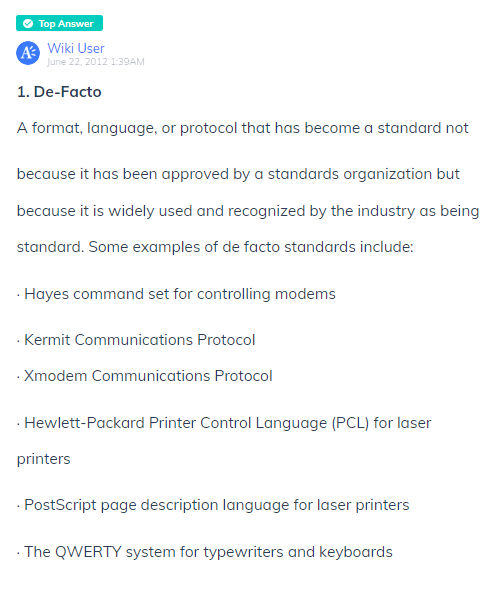Click the Top Answer badge

click(59, 23)
